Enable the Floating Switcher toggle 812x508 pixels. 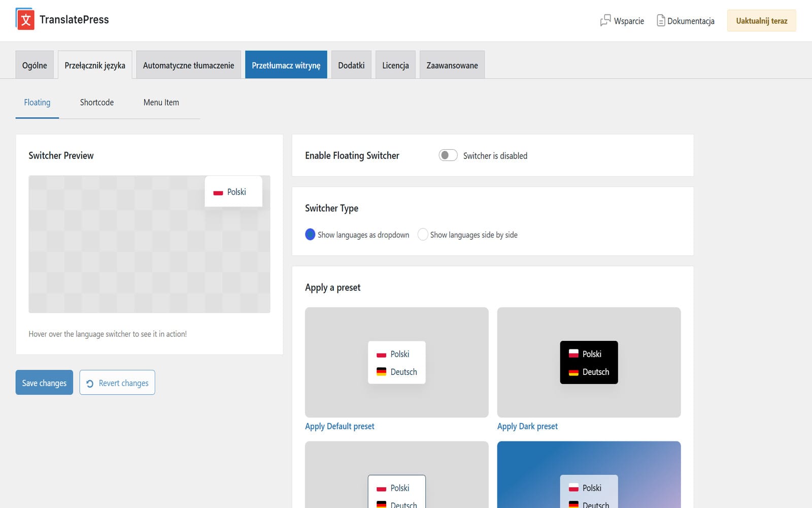[x=448, y=155]
